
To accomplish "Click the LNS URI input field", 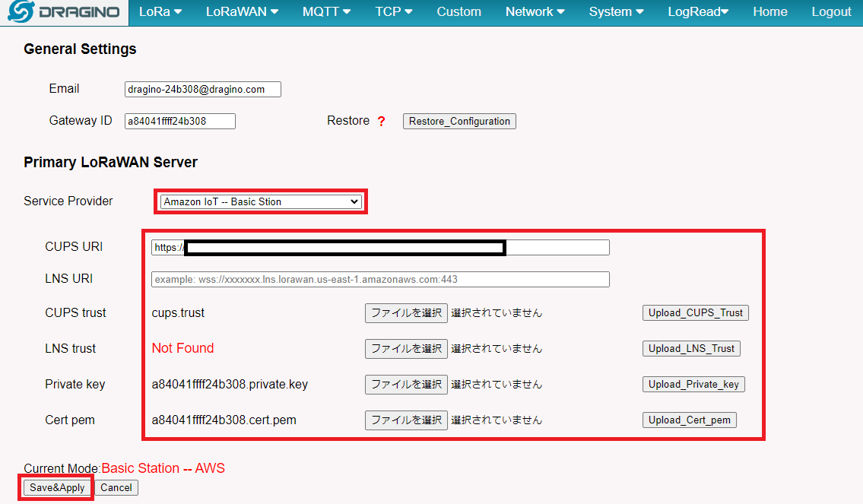I will pyautogui.click(x=380, y=279).
